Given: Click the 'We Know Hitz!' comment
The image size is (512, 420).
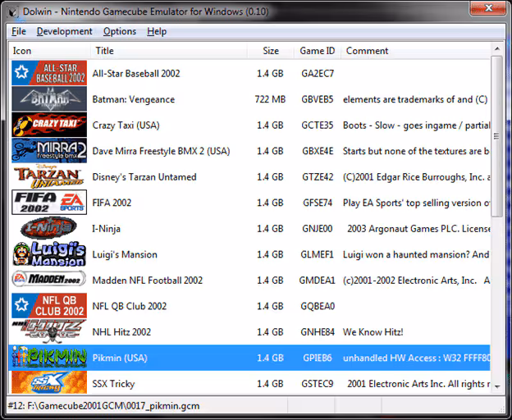Looking at the screenshot, I should (x=373, y=332).
